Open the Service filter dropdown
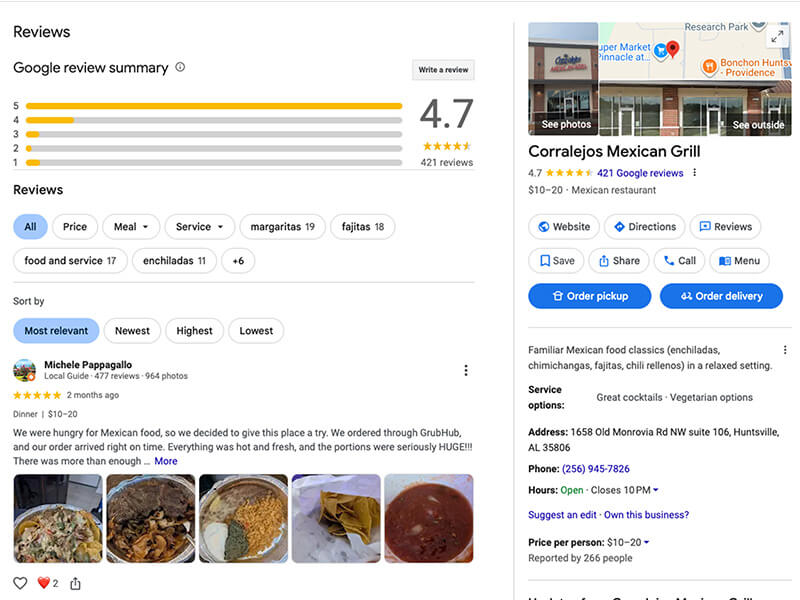 (199, 227)
